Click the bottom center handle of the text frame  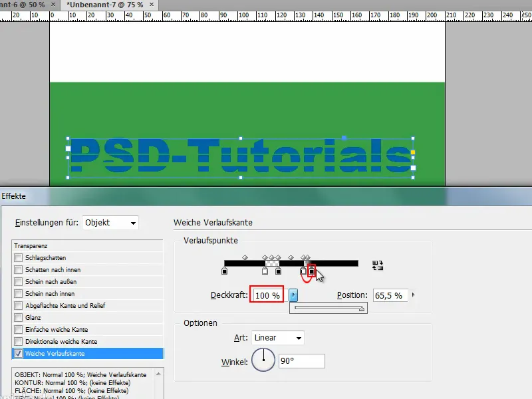click(x=241, y=178)
